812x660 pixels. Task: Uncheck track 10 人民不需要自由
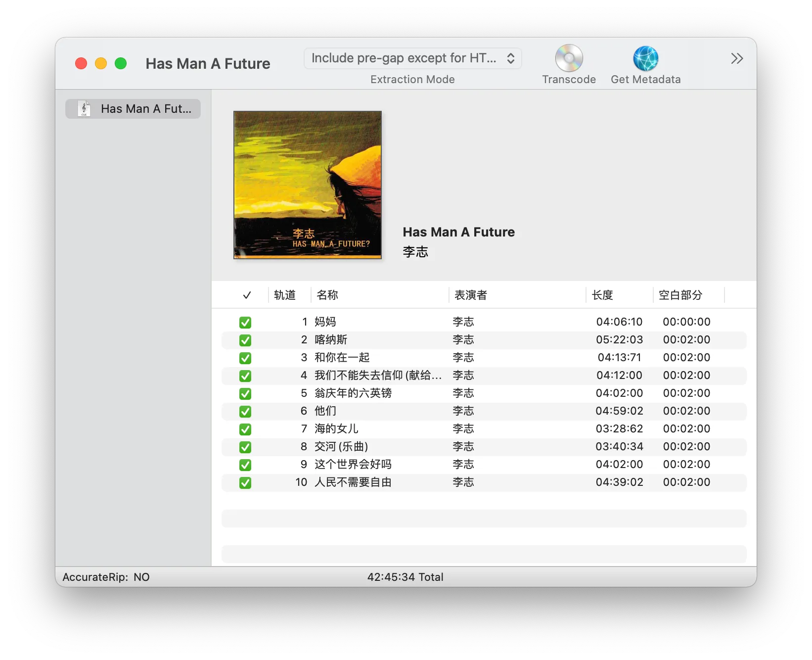coord(245,483)
